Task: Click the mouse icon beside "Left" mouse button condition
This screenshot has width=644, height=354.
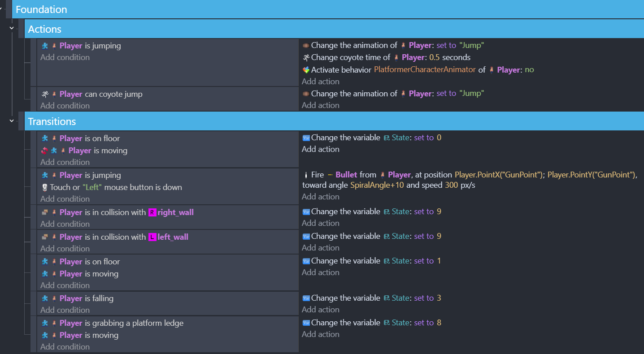Action: (x=44, y=188)
